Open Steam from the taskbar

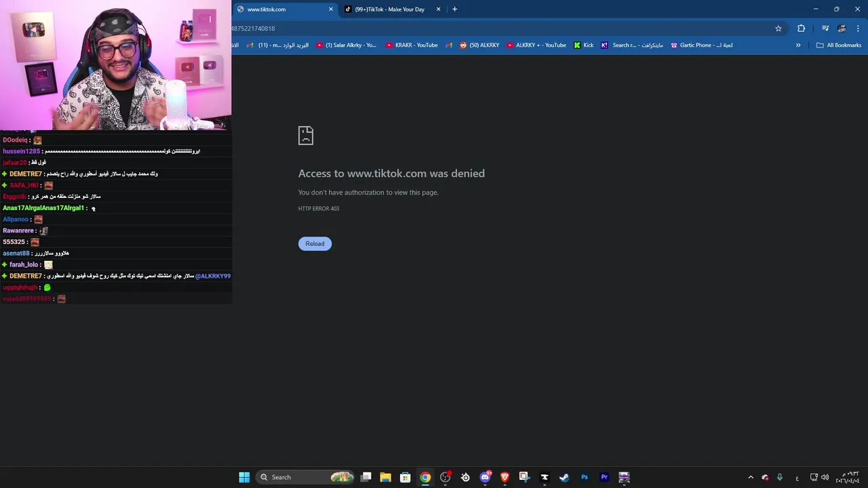(564, 477)
